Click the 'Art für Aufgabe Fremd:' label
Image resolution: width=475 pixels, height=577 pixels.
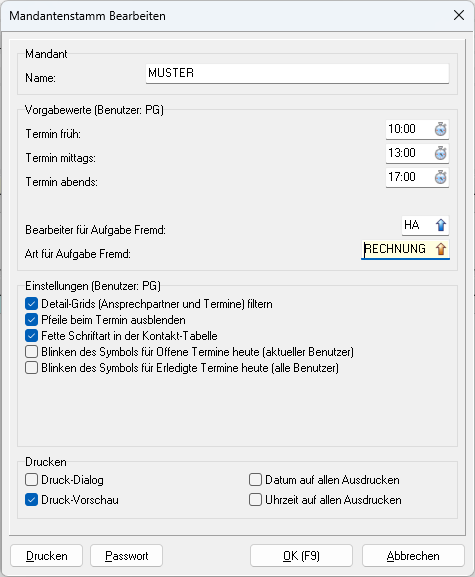[78, 254]
